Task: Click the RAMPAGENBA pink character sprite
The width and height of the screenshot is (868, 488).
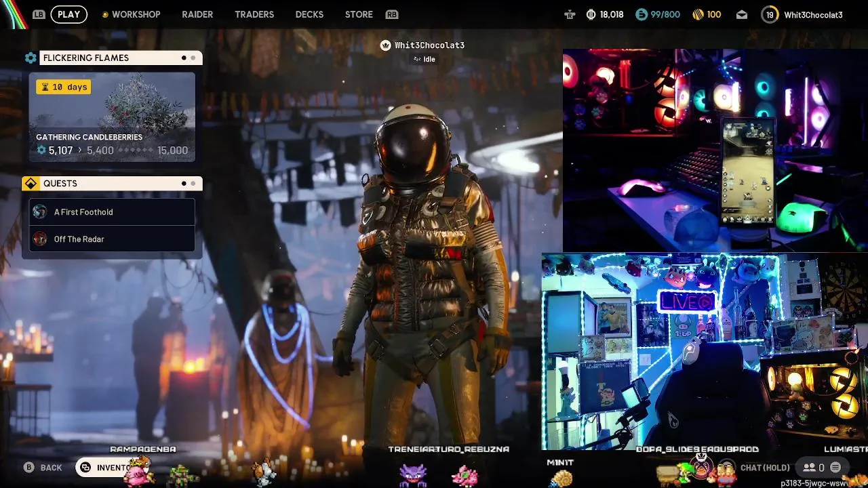Action: (138, 471)
